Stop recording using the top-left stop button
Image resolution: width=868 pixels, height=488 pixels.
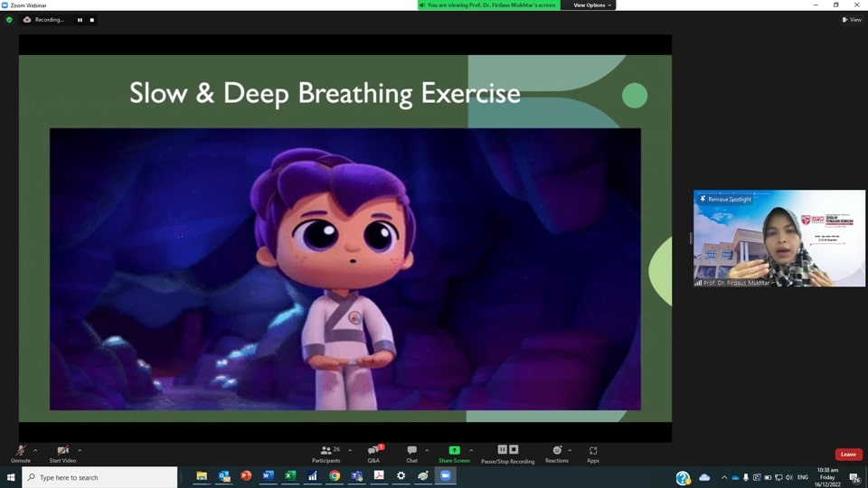pos(91,20)
